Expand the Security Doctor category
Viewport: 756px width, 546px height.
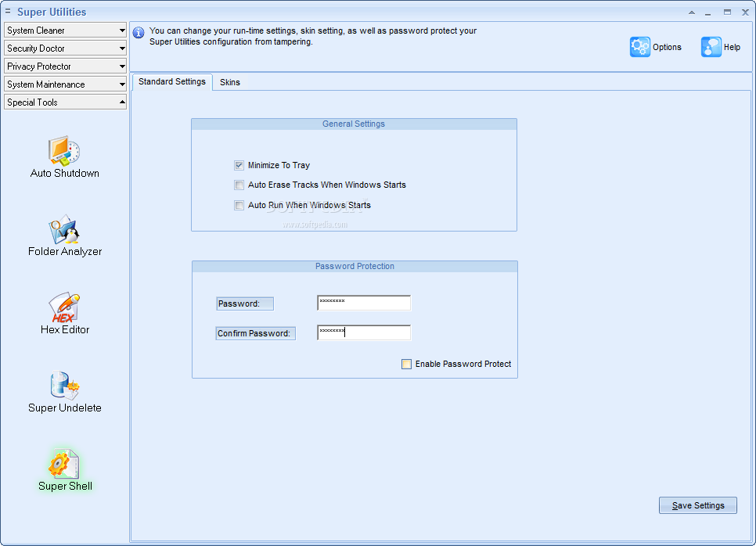click(65, 48)
